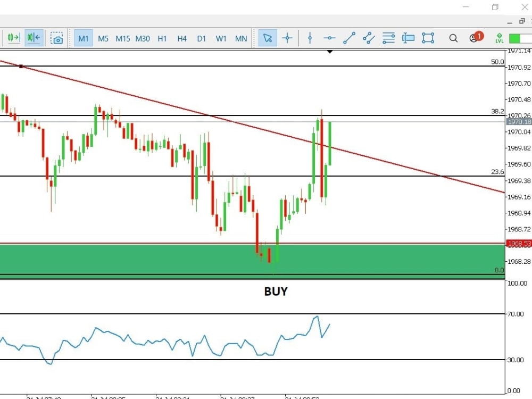Click the chart shift triangle marker
The image size is (532, 399).
329,52
